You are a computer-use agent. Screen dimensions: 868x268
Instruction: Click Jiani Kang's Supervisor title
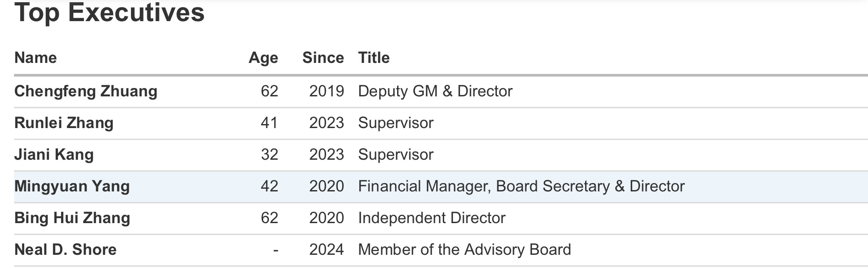click(395, 154)
